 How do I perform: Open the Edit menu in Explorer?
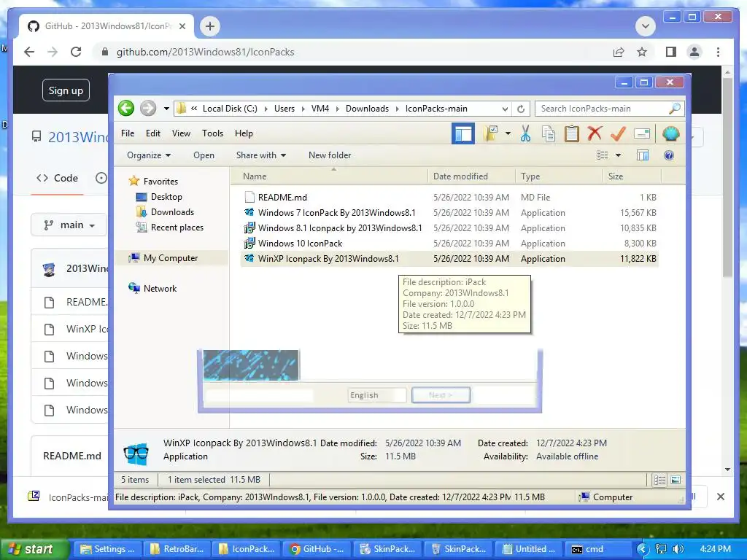[153, 133]
